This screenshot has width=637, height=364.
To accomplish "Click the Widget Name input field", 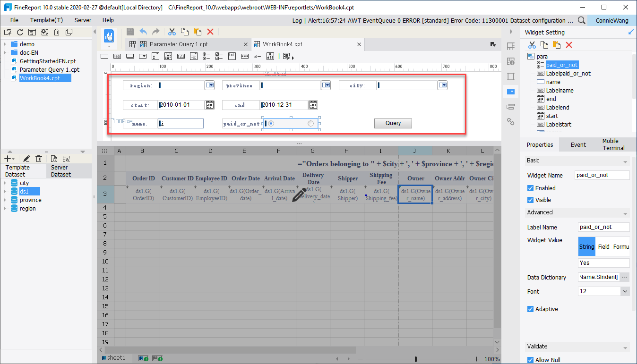I will point(603,175).
